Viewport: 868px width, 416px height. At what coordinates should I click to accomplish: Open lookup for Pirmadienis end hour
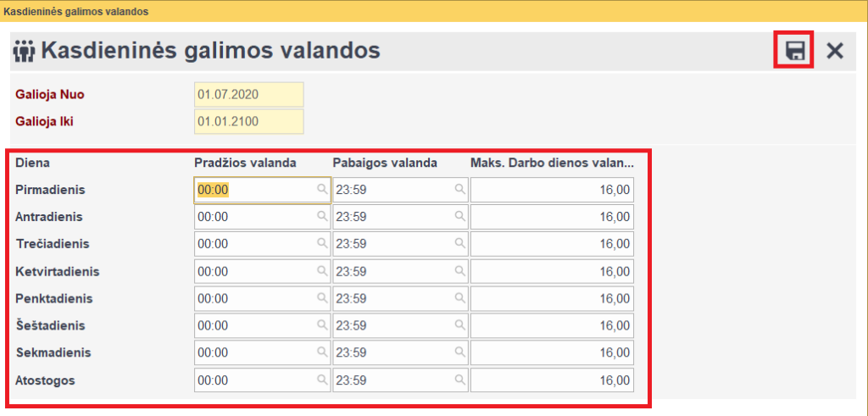pyautogui.click(x=459, y=191)
